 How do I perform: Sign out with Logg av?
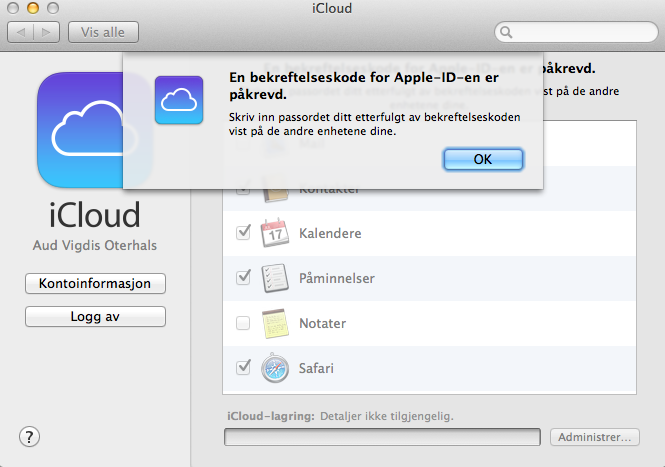click(x=95, y=316)
